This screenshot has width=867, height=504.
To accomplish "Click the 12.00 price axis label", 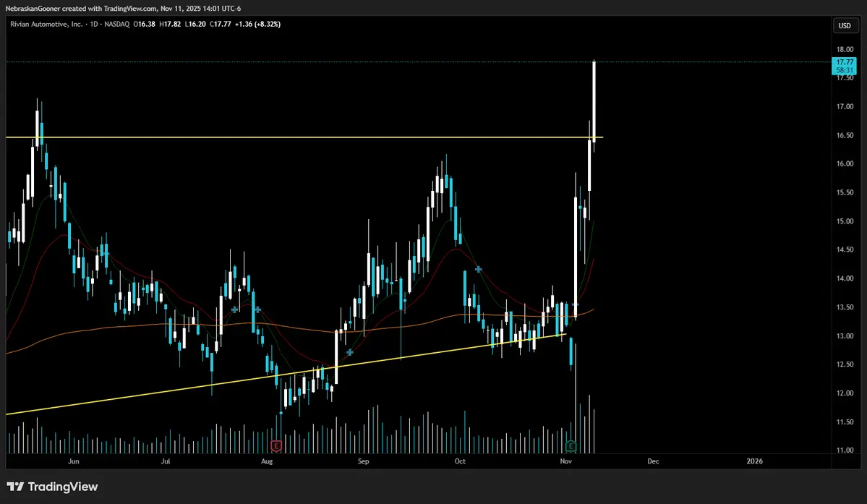I will pyautogui.click(x=845, y=393).
